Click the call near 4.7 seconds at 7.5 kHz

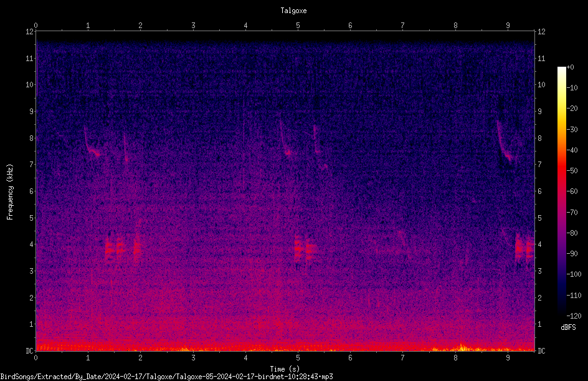(285, 138)
